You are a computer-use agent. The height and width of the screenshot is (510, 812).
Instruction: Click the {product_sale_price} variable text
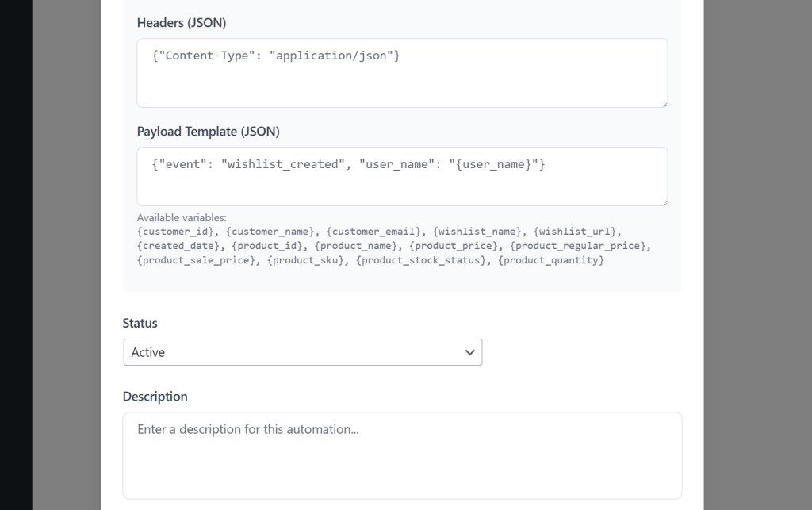pos(196,260)
